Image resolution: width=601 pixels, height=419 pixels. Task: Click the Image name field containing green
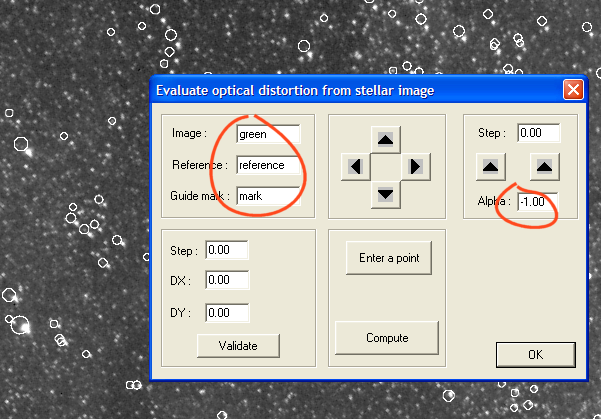coord(268,134)
